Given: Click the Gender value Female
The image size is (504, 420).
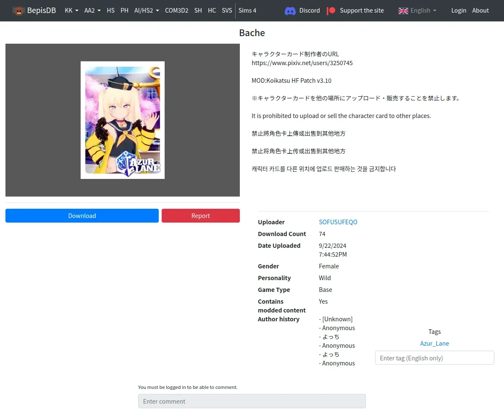Looking at the screenshot, I should (329, 266).
